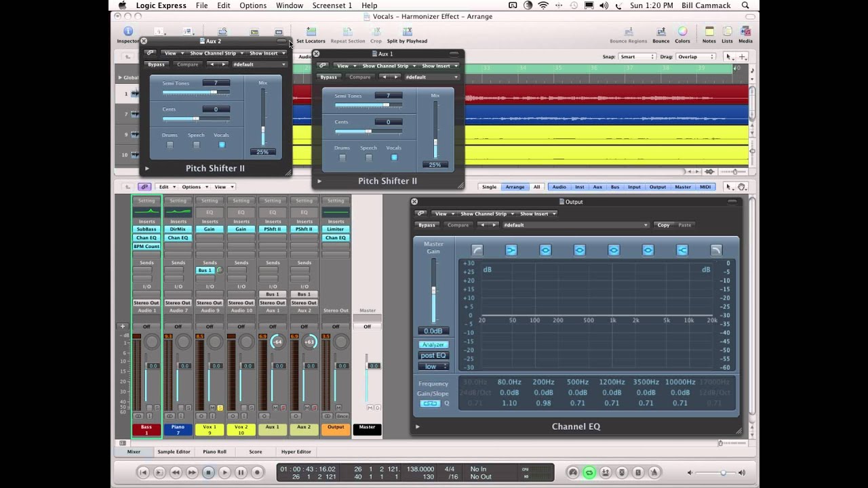The image size is (868, 488).
Task: Click go-to-beginning transport button
Action: [143, 472]
